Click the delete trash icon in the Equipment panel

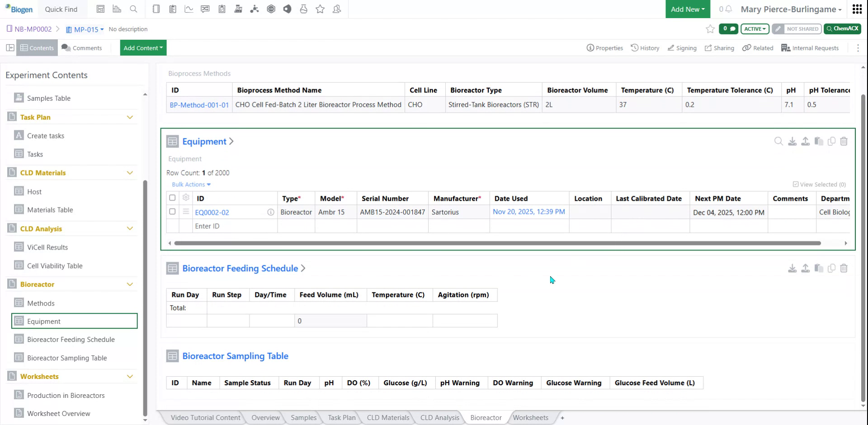844,141
